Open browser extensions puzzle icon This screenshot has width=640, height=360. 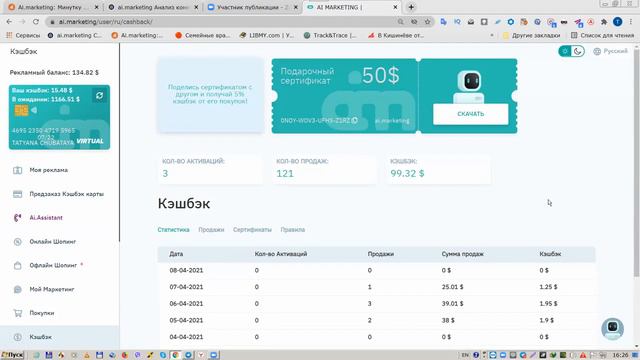pyautogui.click(x=604, y=22)
